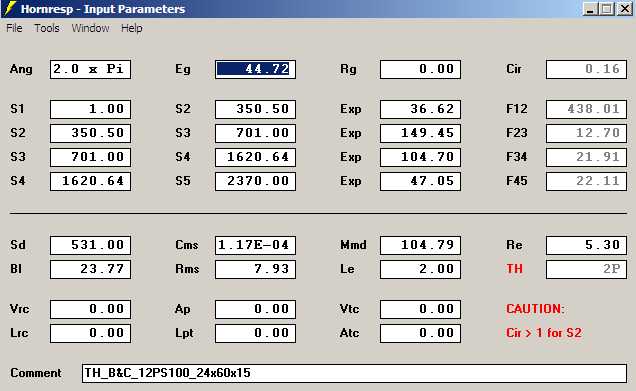Click the Vtc input field
This screenshot has width=636, height=391.
coord(421,309)
